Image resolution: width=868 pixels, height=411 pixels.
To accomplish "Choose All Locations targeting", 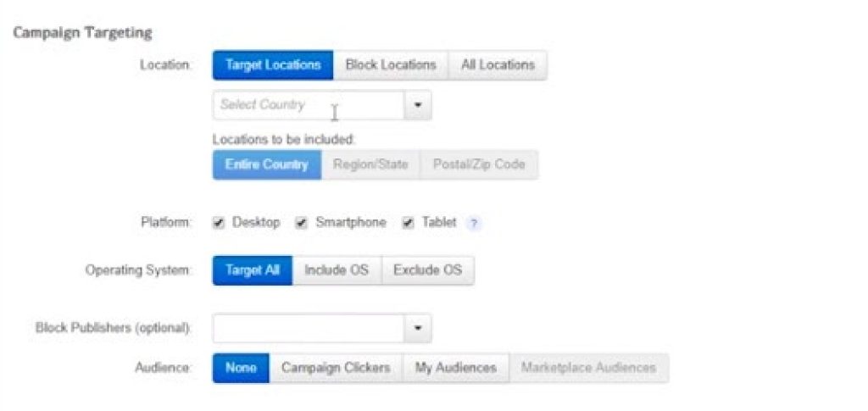I will click(498, 65).
